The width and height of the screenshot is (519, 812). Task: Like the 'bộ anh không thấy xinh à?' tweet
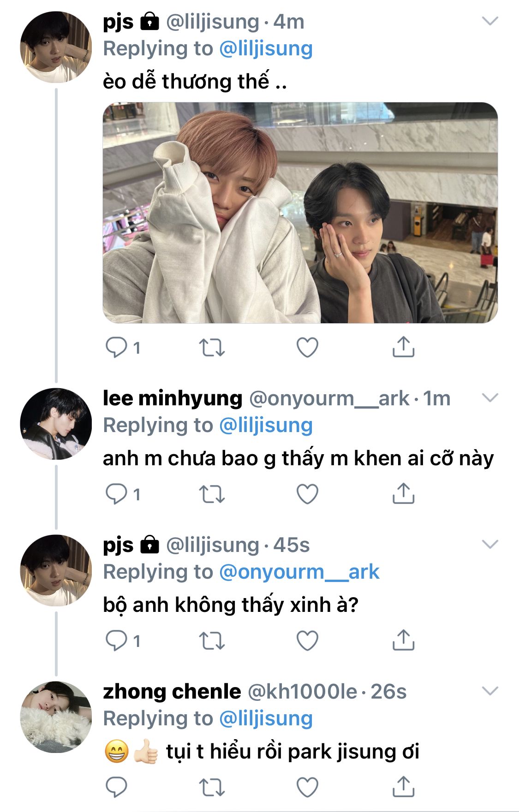(x=307, y=641)
